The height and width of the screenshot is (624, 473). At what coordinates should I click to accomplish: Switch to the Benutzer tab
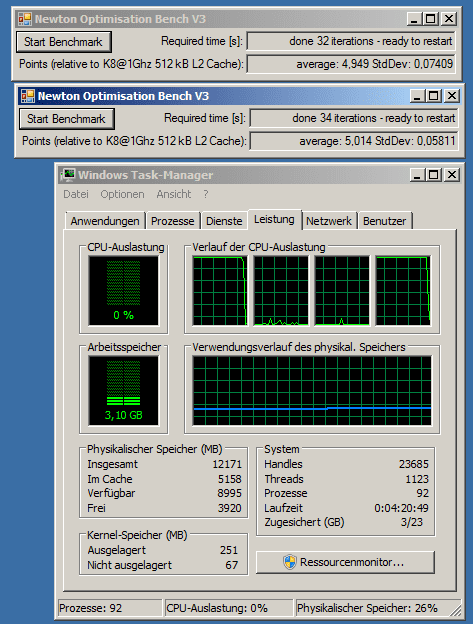[385, 221]
